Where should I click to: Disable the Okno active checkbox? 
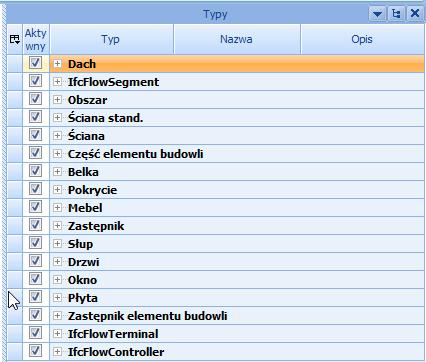pyautogui.click(x=35, y=279)
